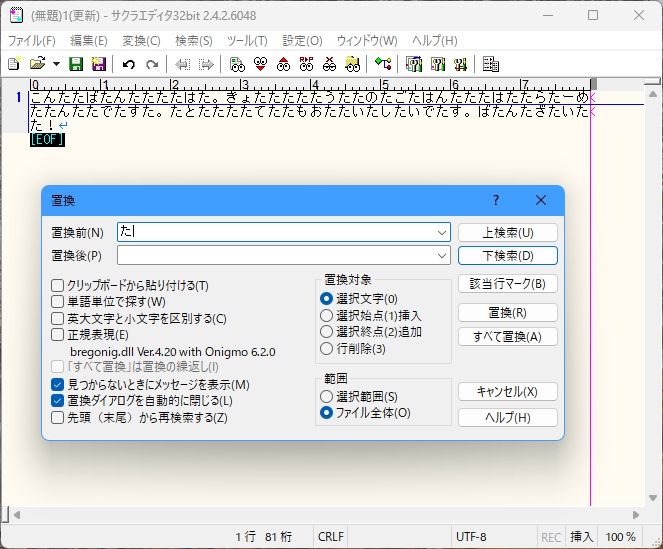Click the 該当行マーク(B) button
The height and width of the screenshot is (549, 663).
coord(508,283)
